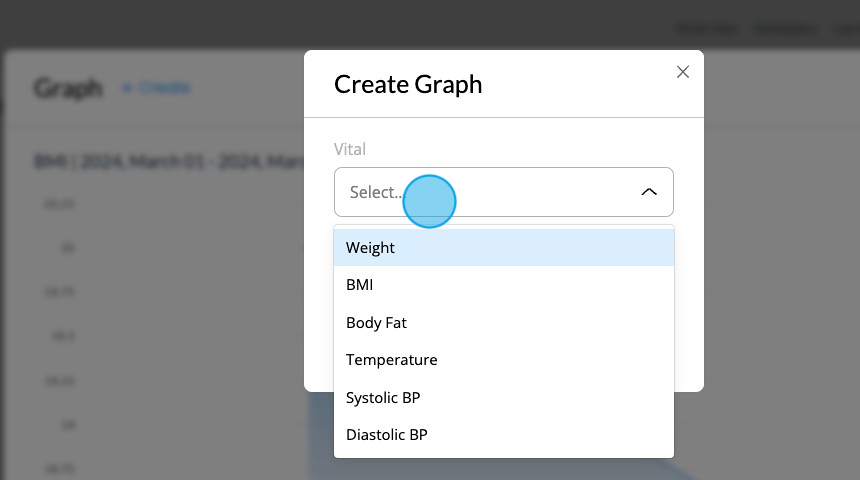This screenshot has height=480, width=860.
Task: Select the BMI option
Action: point(503,285)
